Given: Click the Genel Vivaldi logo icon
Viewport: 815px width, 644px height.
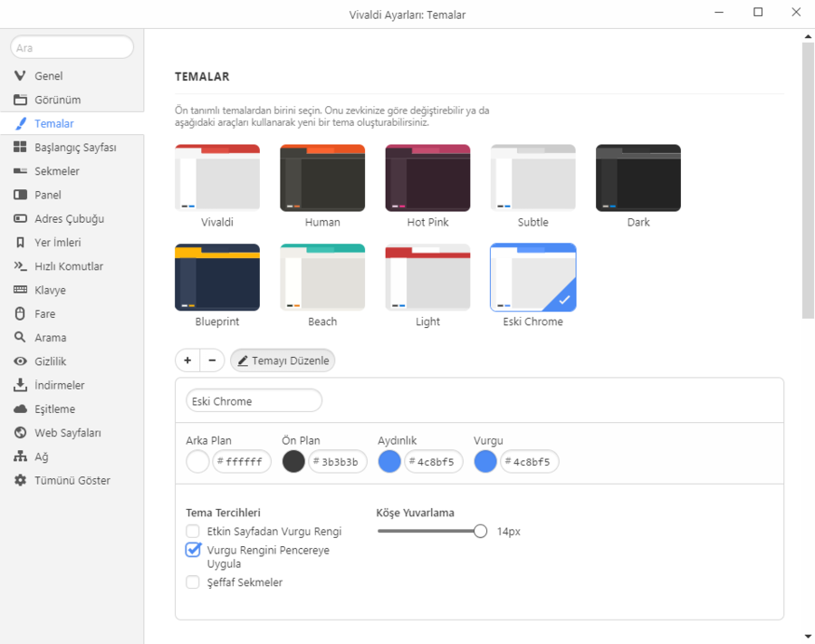Looking at the screenshot, I should (20, 76).
